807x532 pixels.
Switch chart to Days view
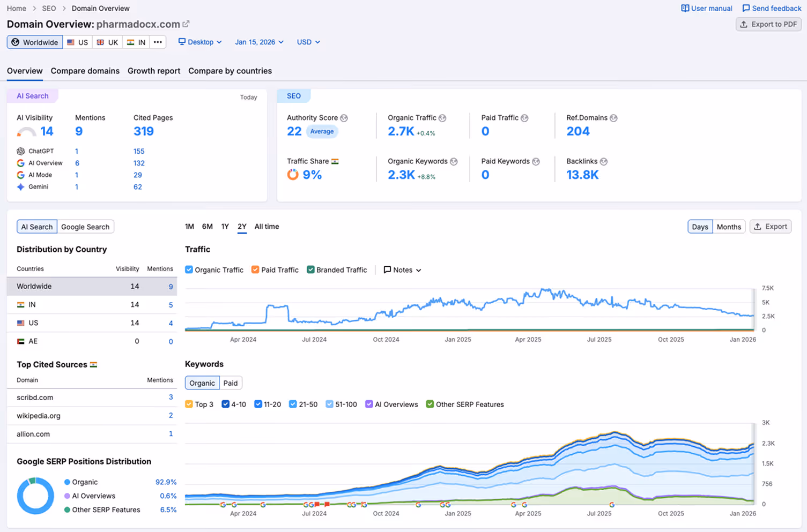pyautogui.click(x=700, y=227)
